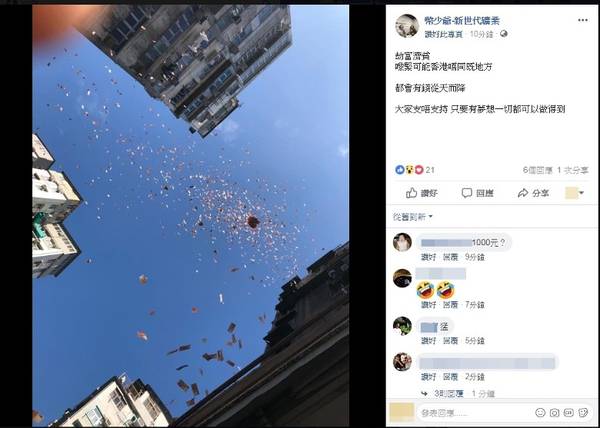Insert a GIF in comment
This screenshot has width=600, height=428.
(569, 413)
